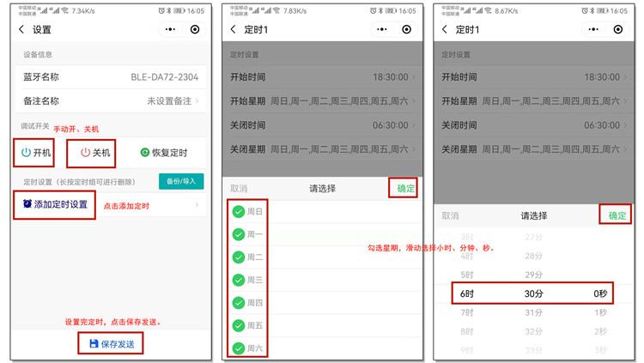Click the green 恢复定时 restore icon
This screenshot has height=363, width=644.
(x=145, y=153)
